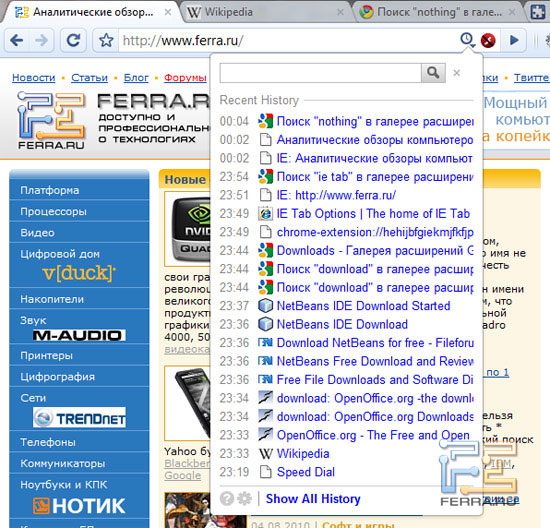Screen dimensions: 550x528
Task: Click the FERRA.RU logo image
Action: click(52, 120)
